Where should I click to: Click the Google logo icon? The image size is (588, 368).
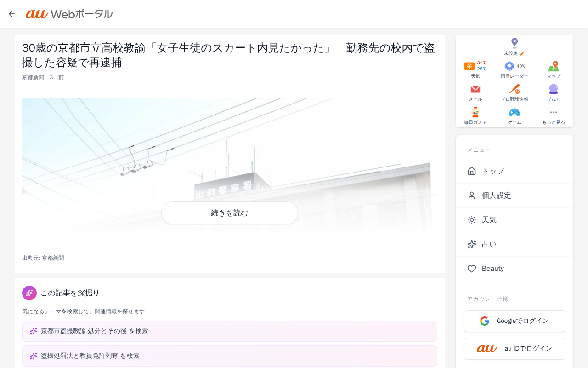tap(485, 321)
